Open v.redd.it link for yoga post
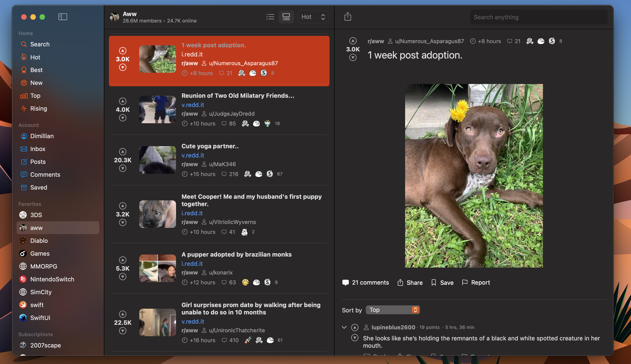The image size is (631, 364). click(193, 155)
